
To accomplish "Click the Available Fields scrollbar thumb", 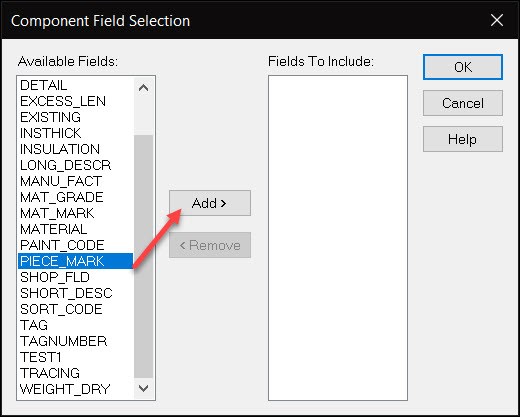I will point(143,256).
